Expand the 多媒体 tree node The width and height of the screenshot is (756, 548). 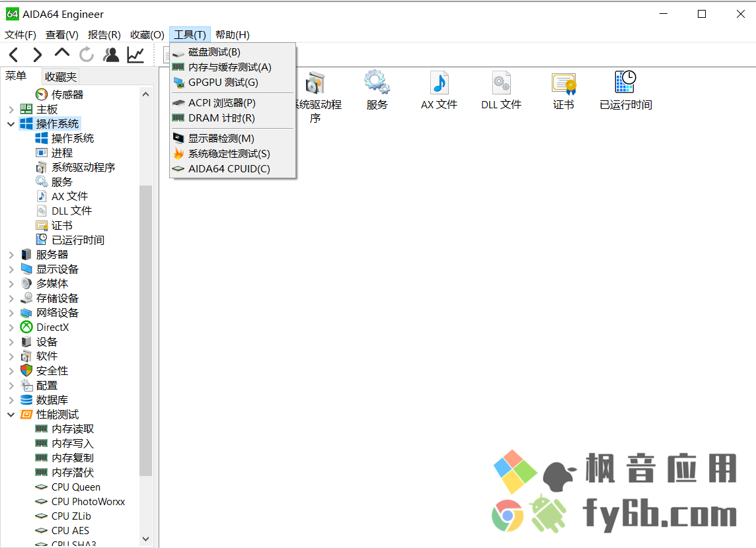11,284
